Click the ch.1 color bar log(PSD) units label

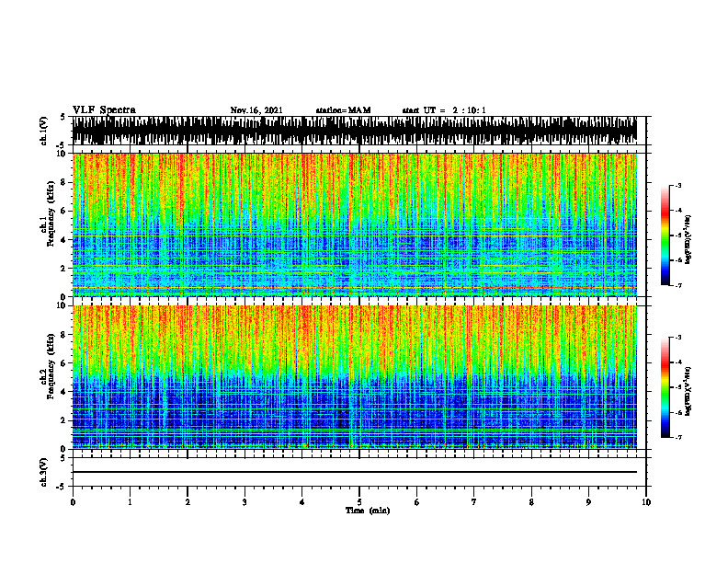(x=689, y=240)
